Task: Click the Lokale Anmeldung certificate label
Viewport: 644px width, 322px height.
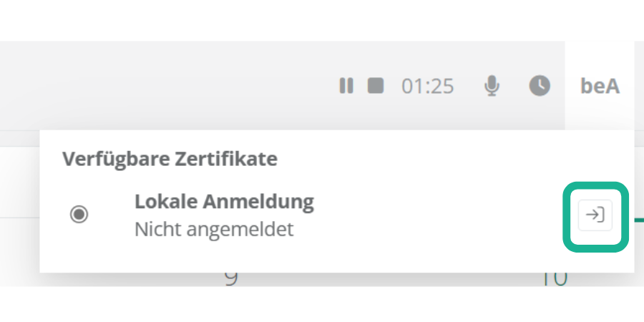Action: coord(224,201)
